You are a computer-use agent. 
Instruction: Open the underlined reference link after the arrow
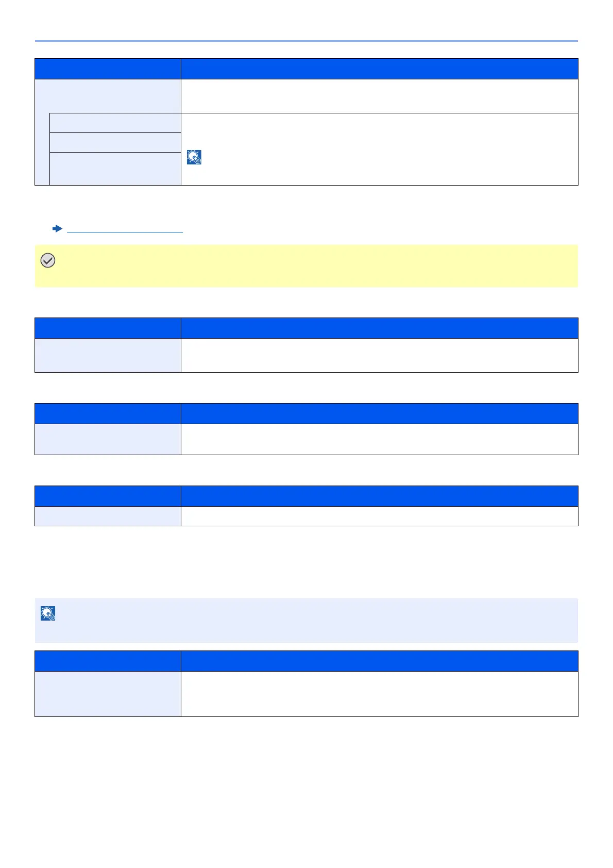coord(125,229)
